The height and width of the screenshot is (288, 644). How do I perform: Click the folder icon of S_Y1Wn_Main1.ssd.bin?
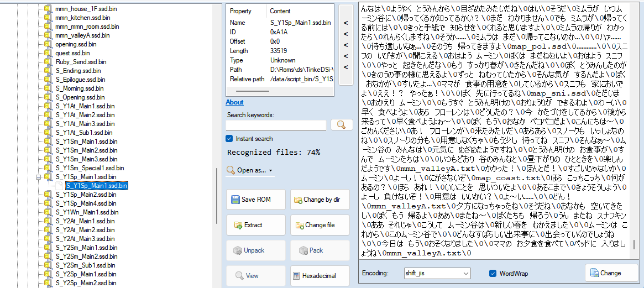point(48,212)
